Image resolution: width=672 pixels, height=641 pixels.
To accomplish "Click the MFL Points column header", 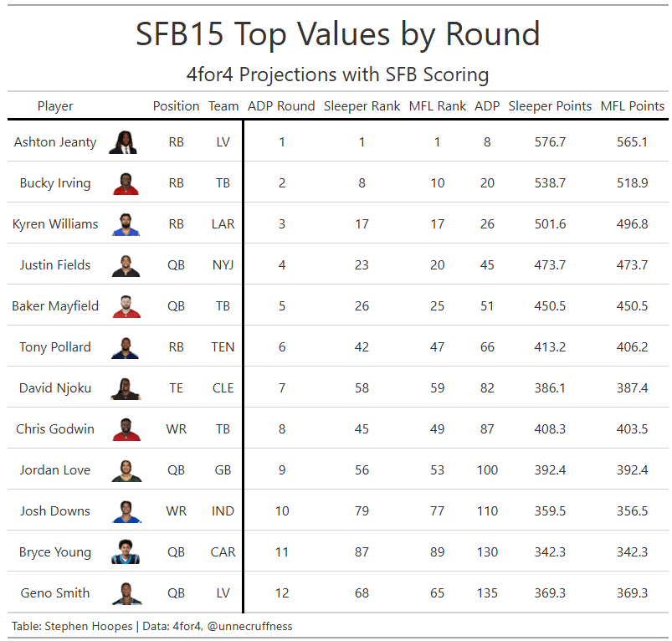I will [633, 106].
